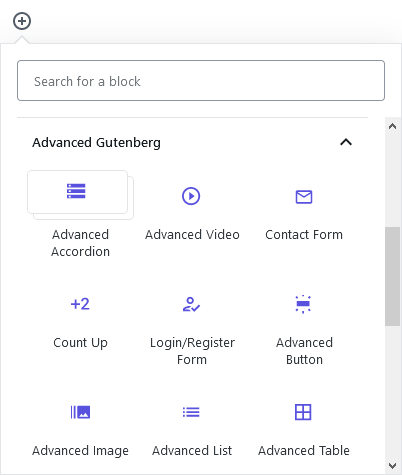The width and height of the screenshot is (402, 475).
Task: Select the Advanced List block icon
Action: (x=191, y=412)
